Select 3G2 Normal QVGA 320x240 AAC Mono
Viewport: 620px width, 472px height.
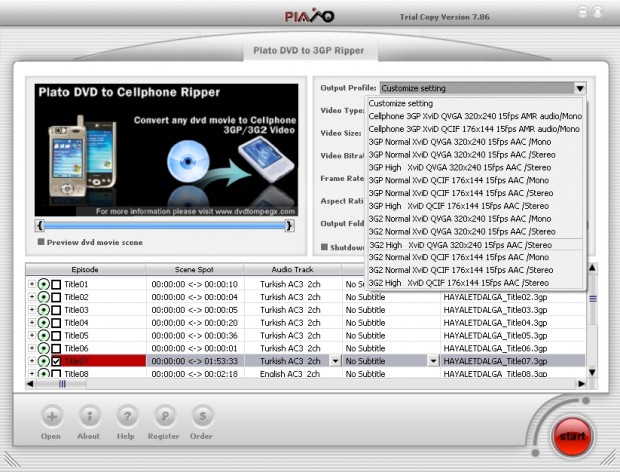pyautogui.click(x=475, y=219)
